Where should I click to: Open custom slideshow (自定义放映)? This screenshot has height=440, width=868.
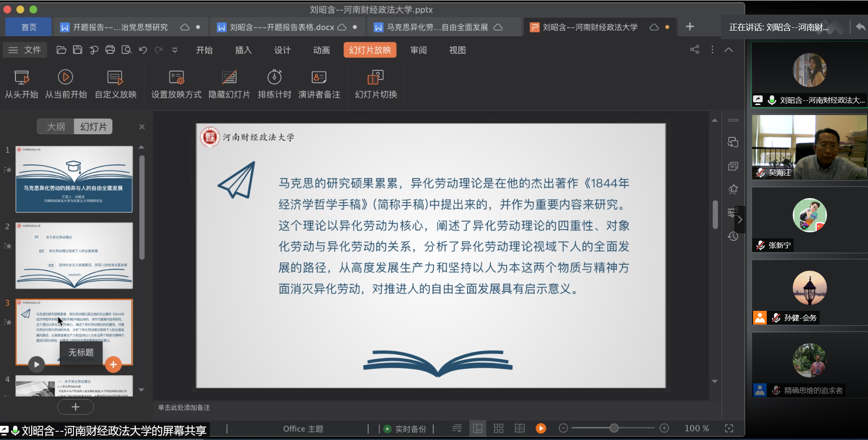115,84
